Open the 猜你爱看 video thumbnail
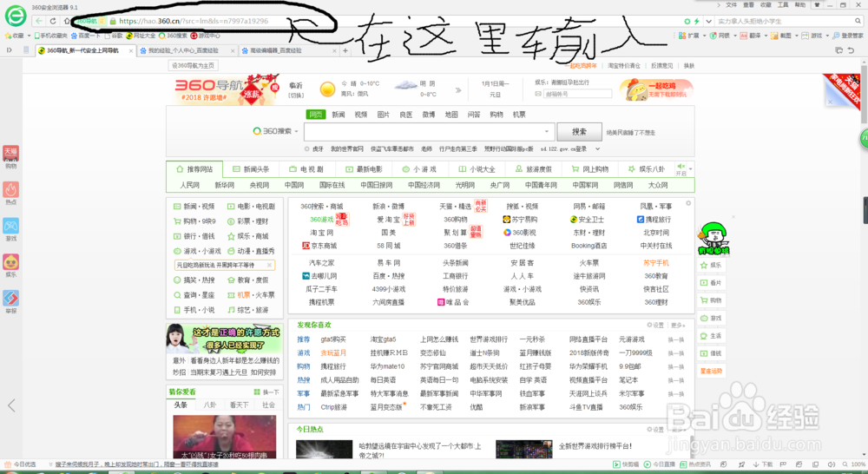 pos(224,437)
